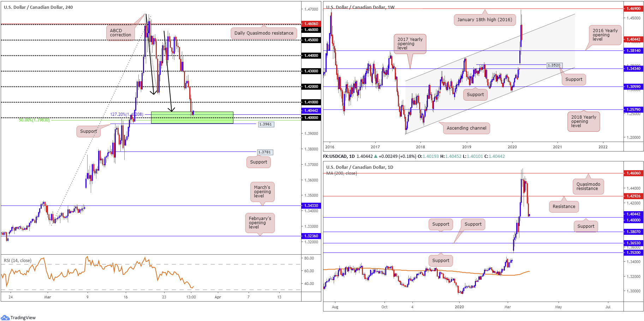Select the 2017 Yearly opening level callout

coord(410,44)
